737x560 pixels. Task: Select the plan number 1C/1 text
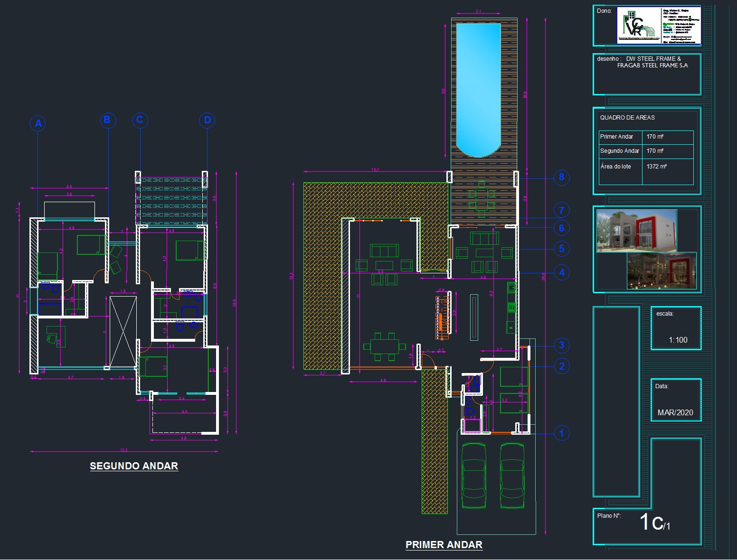(654, 522)
